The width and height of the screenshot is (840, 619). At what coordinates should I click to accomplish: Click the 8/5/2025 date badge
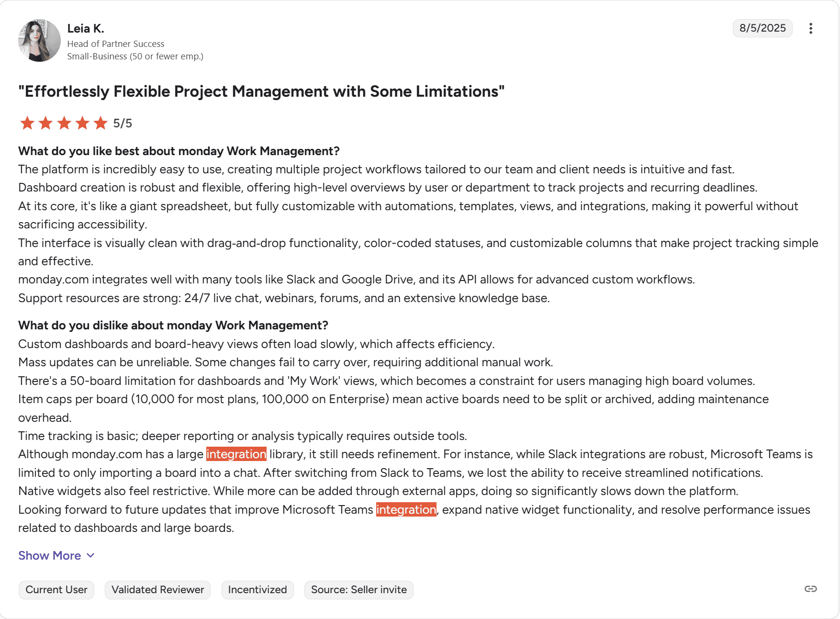pos(762,28)
